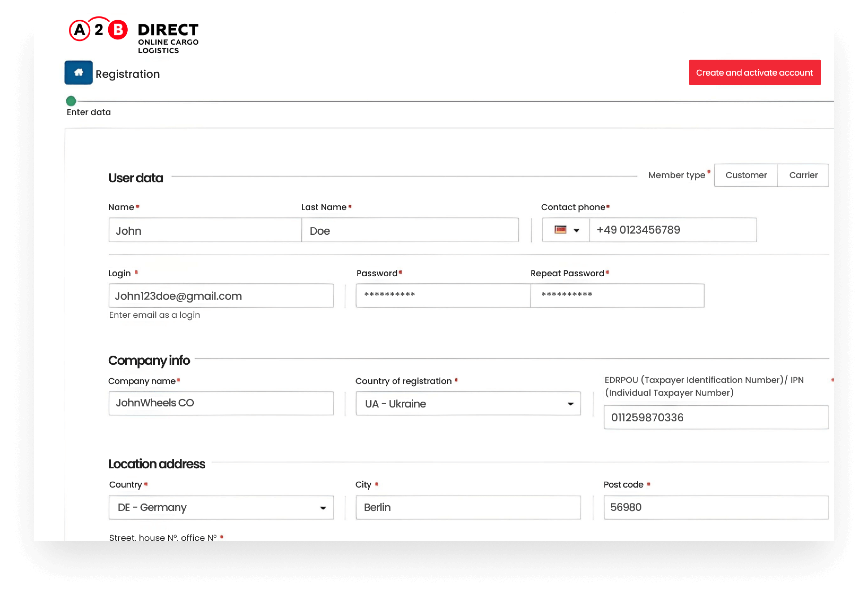Screen dimensions: 868x596
Task: Click the Contact phone number field
Action: pyautogui.click(x=673, y=230)
